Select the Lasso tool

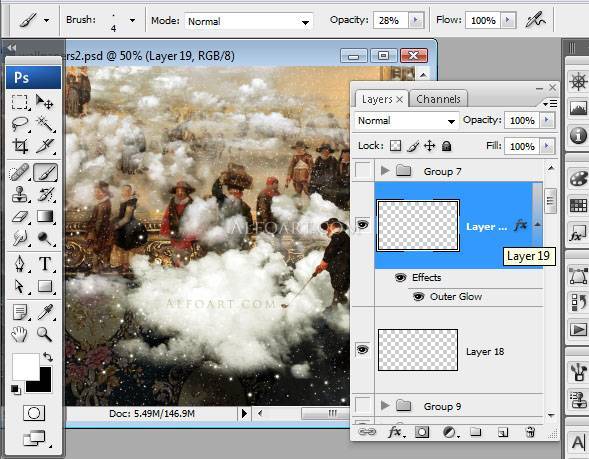tap(19, 124)
